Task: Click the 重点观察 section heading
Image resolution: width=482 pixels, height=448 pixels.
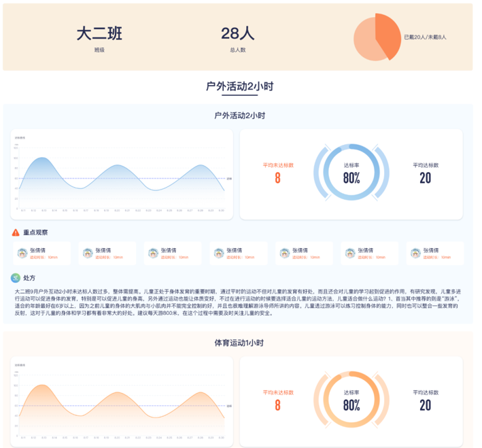Action: (x=35, y=232)
